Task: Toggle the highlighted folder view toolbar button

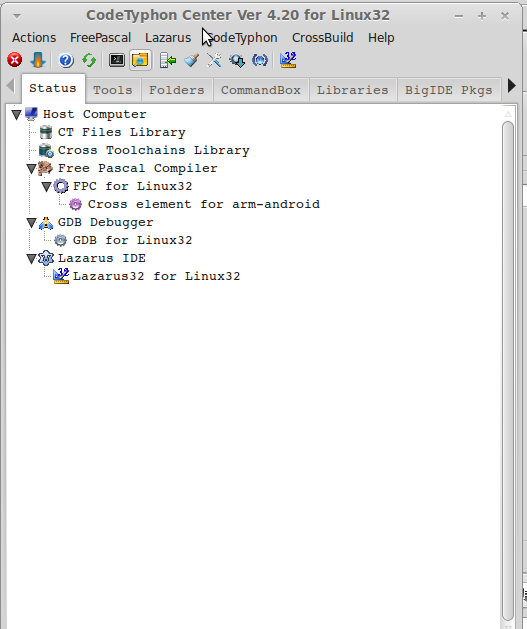Action: [x=140, y=60]
